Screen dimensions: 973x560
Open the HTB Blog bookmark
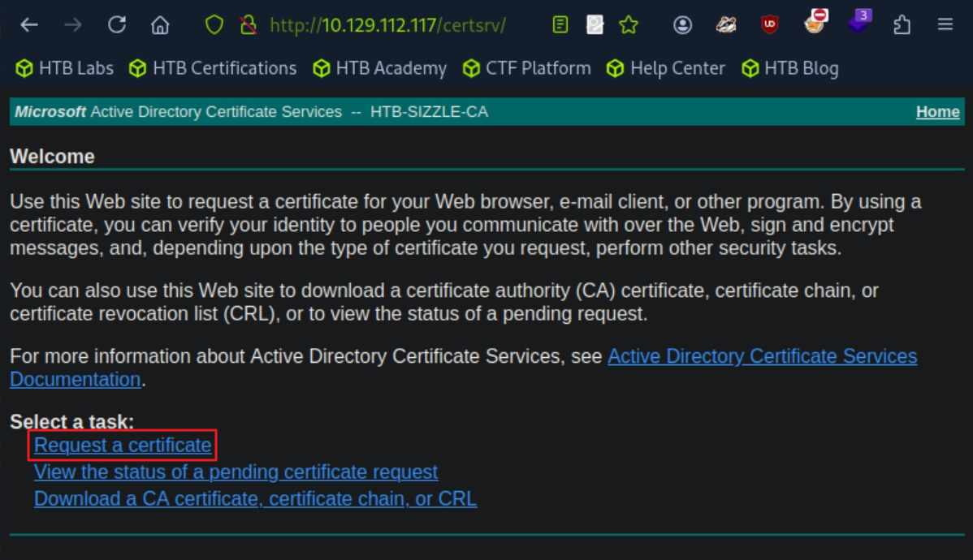(x=790, y=68)
